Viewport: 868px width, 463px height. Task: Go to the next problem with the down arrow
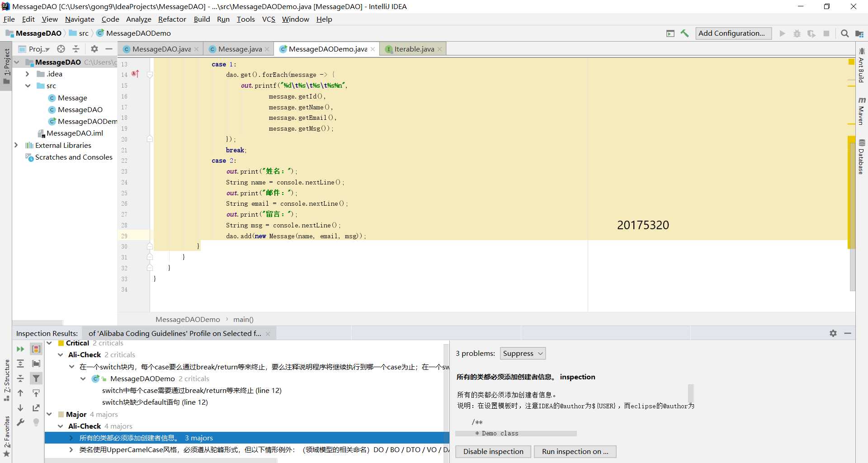click(x=20, y=408)
